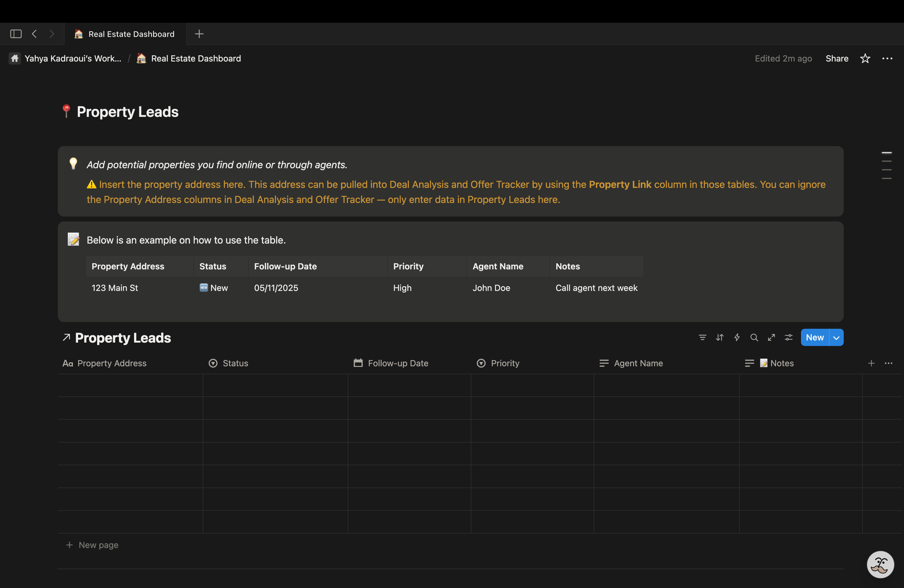904x588 pixels.
Task: Open a new tab with plus icon
Action: pyautogui.click(x=199, y=34)
